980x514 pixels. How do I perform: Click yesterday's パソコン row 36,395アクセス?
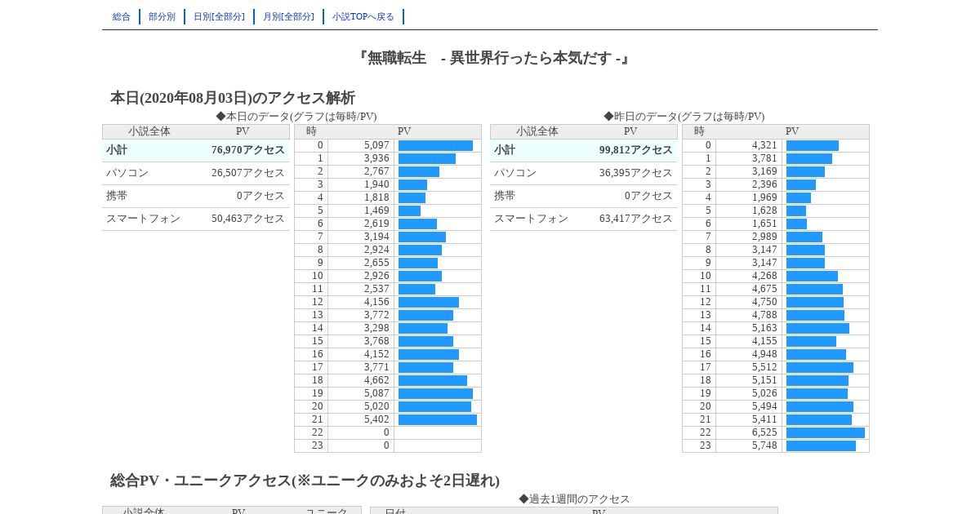(584, 174)
